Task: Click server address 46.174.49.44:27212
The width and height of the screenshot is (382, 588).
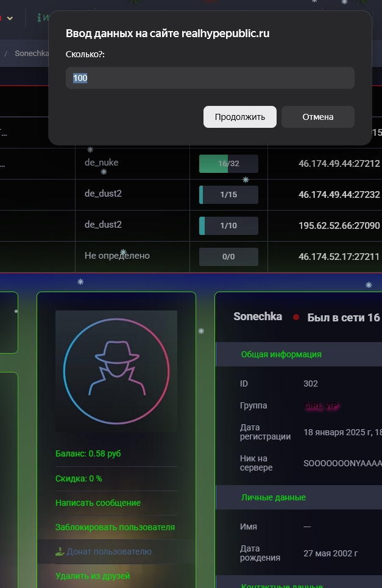Action: pyautogui.click(x=339, y=163)
